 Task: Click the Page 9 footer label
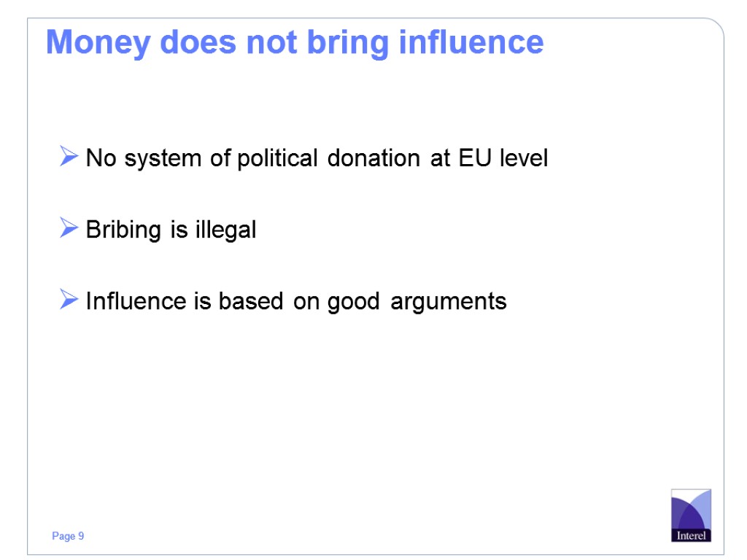(x=68, y=536)
